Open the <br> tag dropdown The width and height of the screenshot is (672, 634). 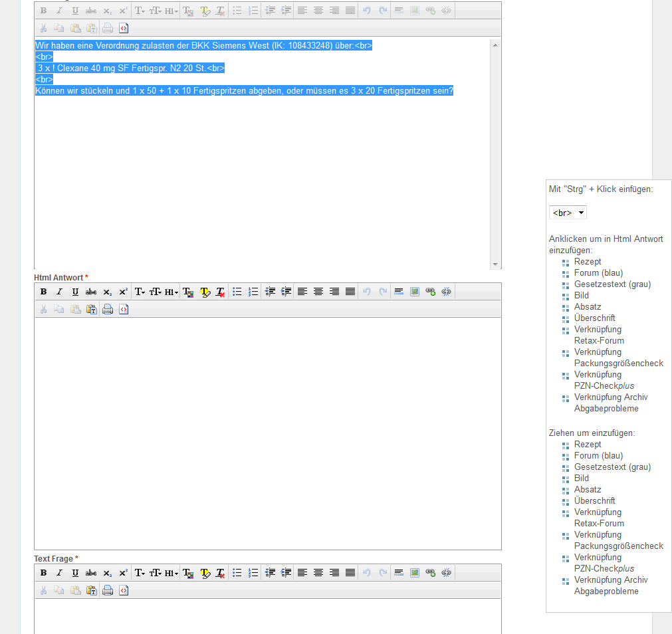(x=568, y=213)
